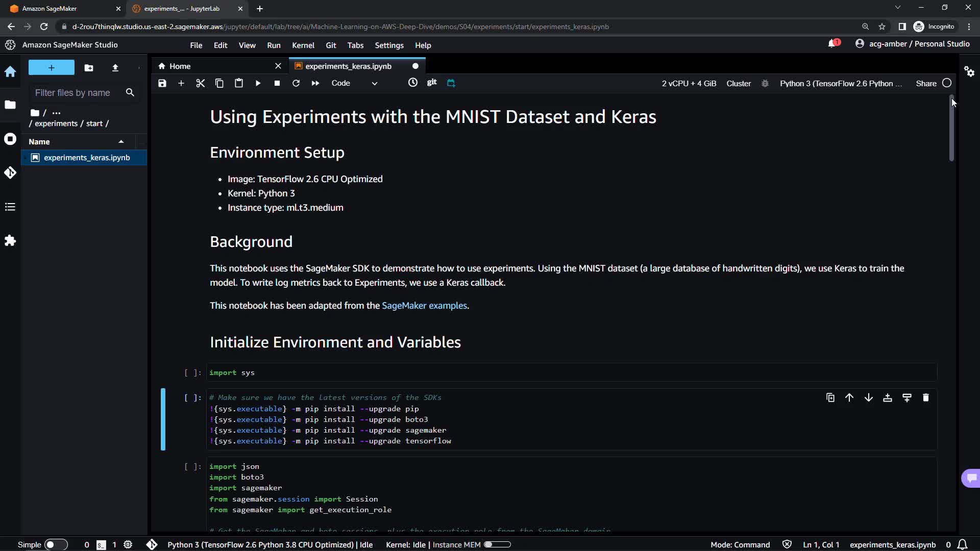Move the selected cell up
Viewport: 980px width, 551px height.
click(x=849, y=398)
